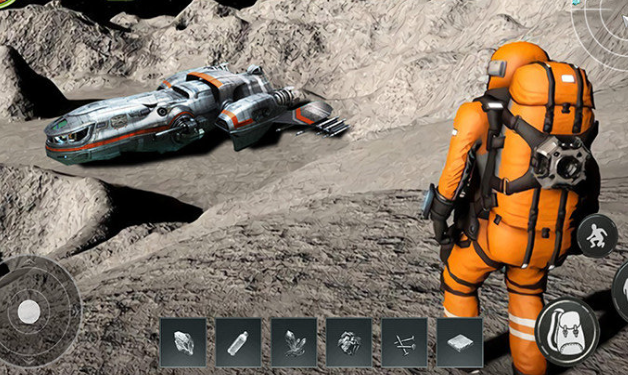This screenshot has width=628, height=375.
Task: Tap the green indicator at top-left edge
Action: point(7,3)
